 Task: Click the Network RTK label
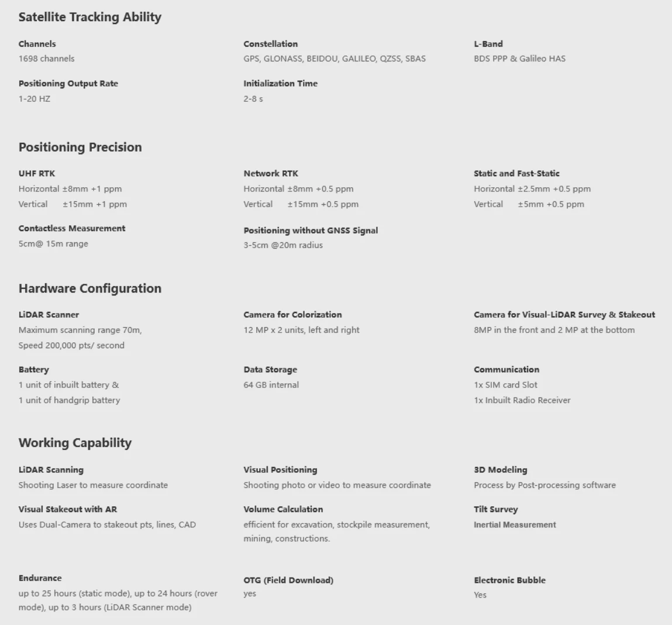click(x=270, y=174)
